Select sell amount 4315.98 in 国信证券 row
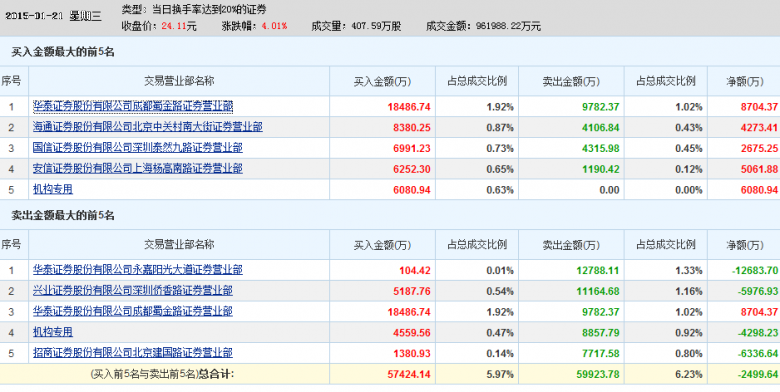This screenshot has width=780, height=392. tap(599, 149)
